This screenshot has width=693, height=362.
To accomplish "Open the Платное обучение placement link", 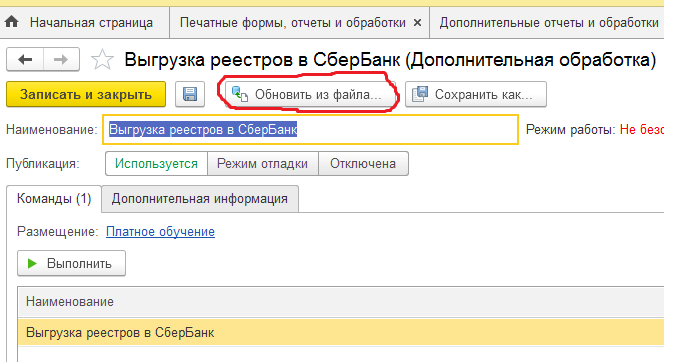I will pos(160,232).
